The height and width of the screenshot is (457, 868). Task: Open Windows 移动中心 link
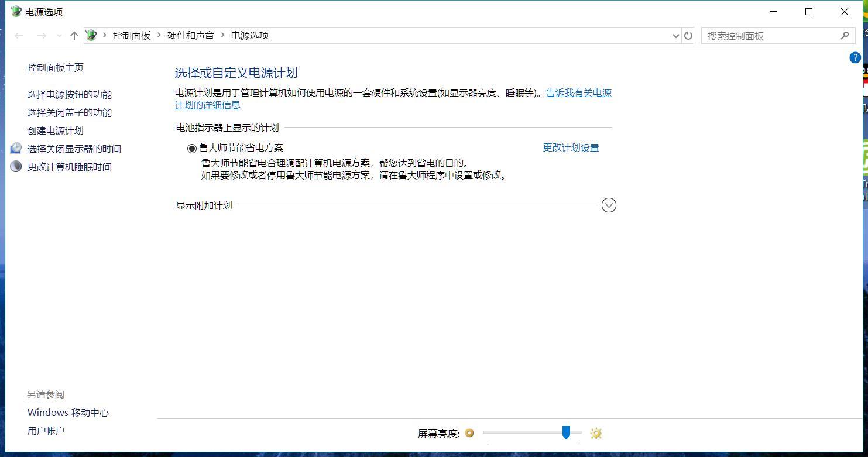[x=68, y=413]
